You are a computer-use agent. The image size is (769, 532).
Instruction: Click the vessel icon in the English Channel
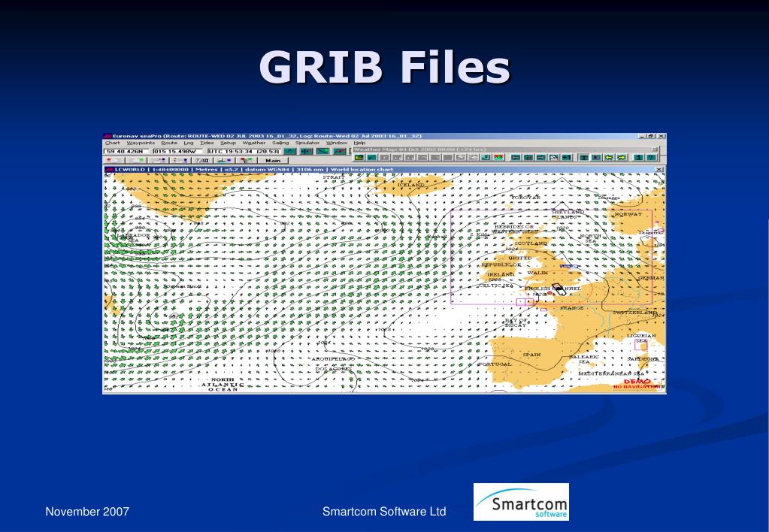[558, 289]
